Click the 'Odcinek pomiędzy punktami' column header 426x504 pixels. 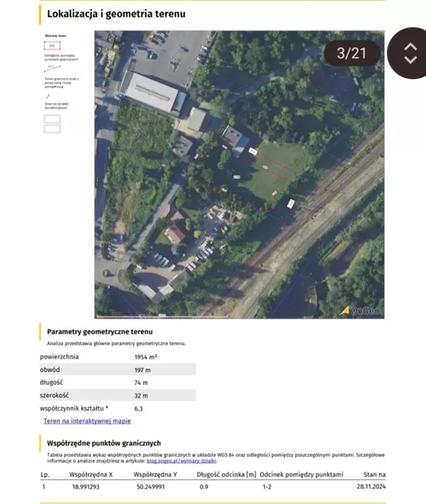(x=302, y=474)
